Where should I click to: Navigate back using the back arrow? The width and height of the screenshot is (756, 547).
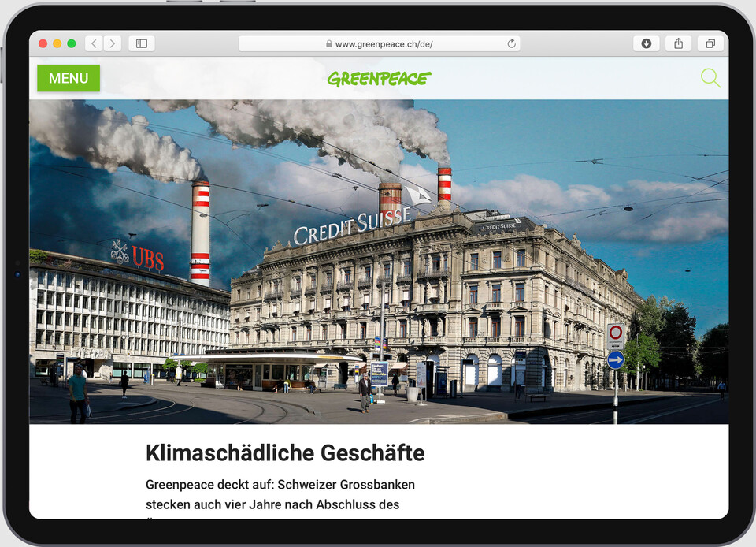point(94,43)
